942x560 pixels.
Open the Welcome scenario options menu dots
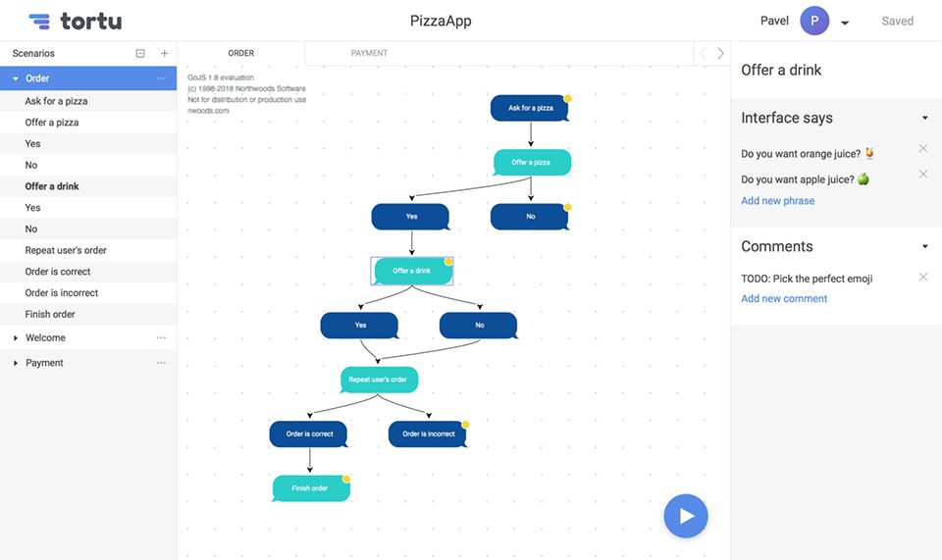(x=161, y=338)
